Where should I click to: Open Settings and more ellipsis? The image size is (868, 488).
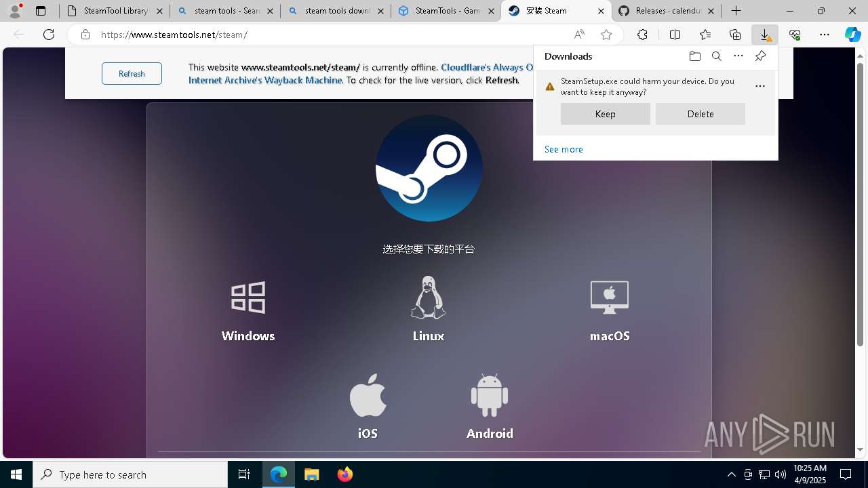click(x=825, y=35)
